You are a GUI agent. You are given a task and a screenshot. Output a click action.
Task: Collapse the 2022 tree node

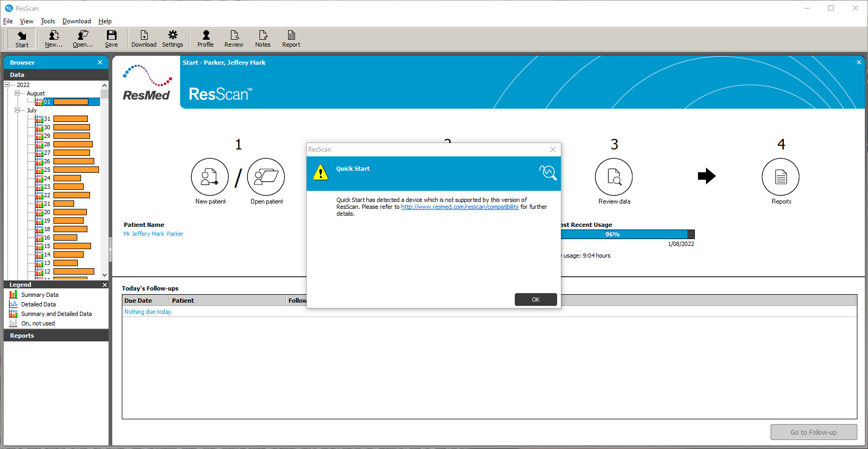click(7, 85)
